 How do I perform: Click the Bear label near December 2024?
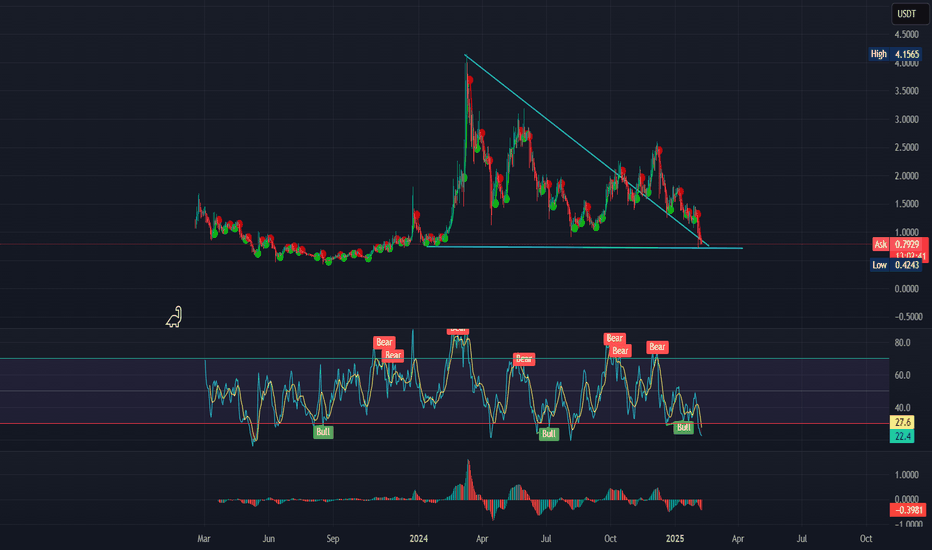click(x=657, y=347)
